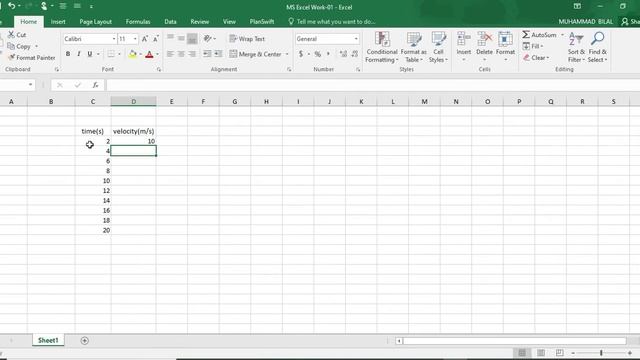
Task: Click the AutoSum sigma icon
Action: click(526, 35)
